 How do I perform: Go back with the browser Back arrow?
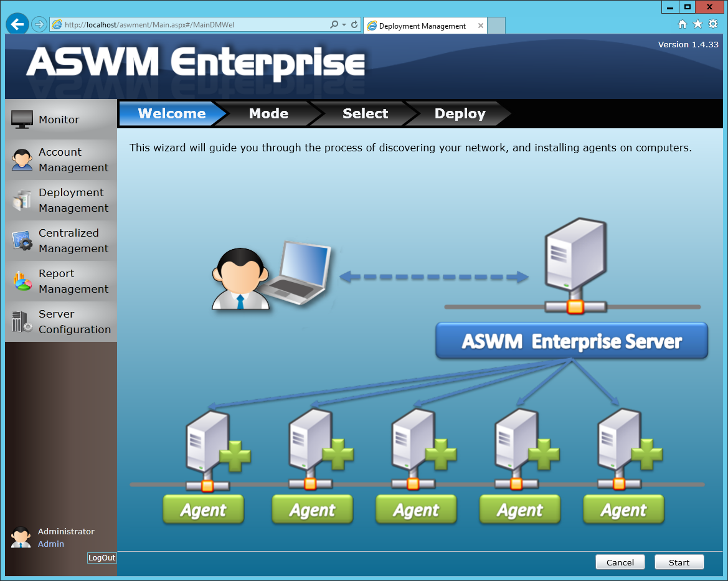click(17, 24)
